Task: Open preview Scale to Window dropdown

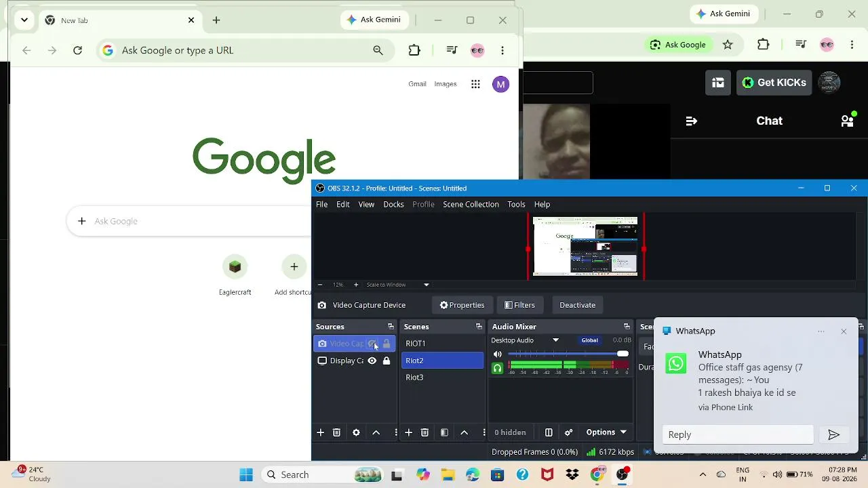Action: pos(427,285)
